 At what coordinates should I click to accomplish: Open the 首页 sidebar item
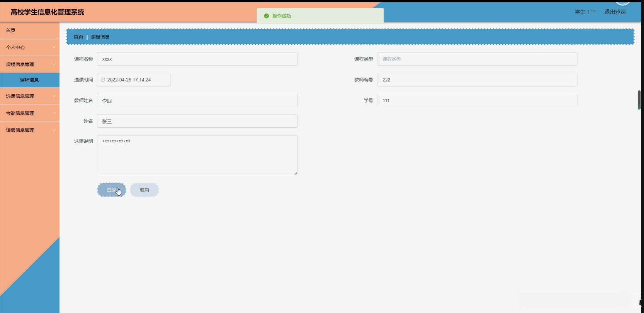(30, 30)
